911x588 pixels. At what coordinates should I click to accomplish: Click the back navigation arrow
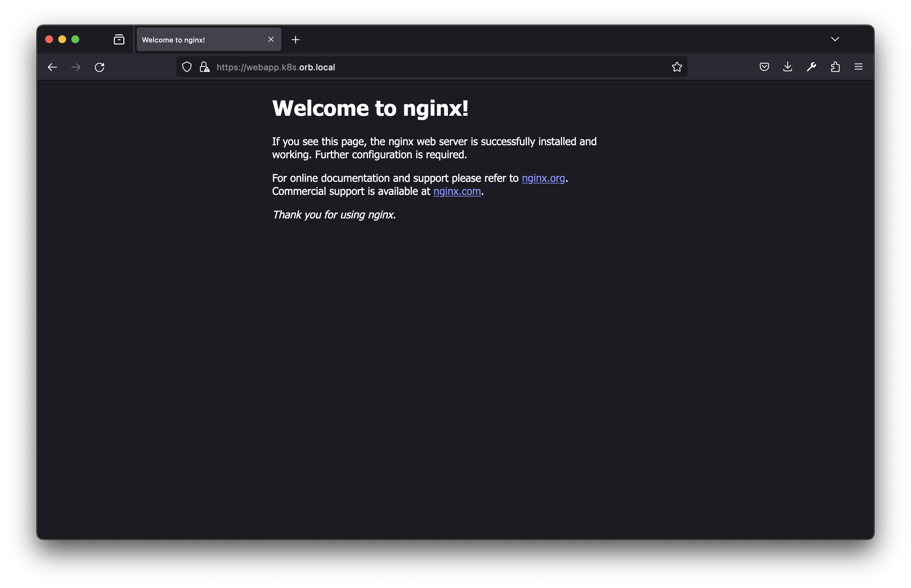52,67
